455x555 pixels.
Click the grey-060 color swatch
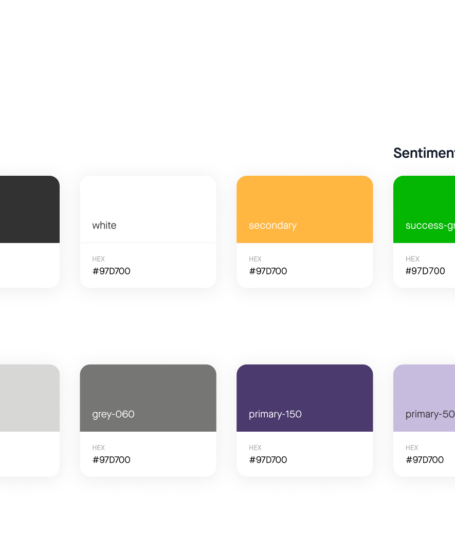pos(148,398)
